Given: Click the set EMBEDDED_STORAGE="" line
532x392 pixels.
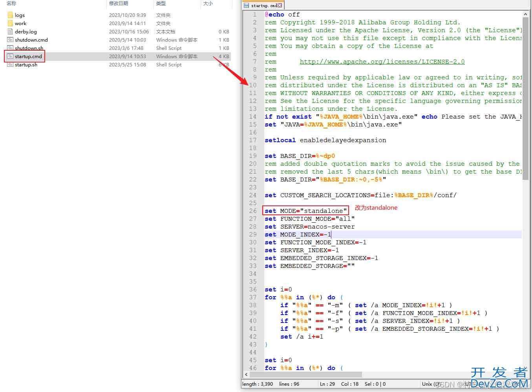Looking at the screenshot, I should 309,266.
